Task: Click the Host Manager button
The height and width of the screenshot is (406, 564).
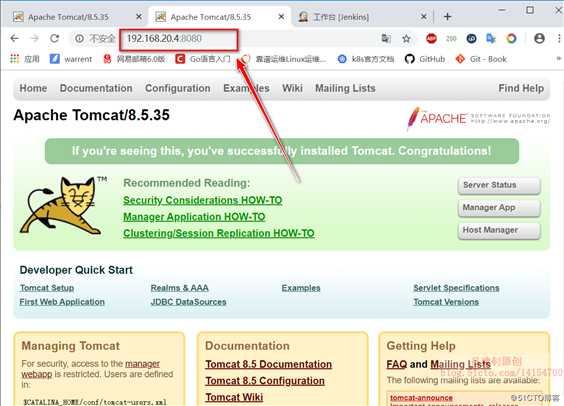Action: [499, 231]
